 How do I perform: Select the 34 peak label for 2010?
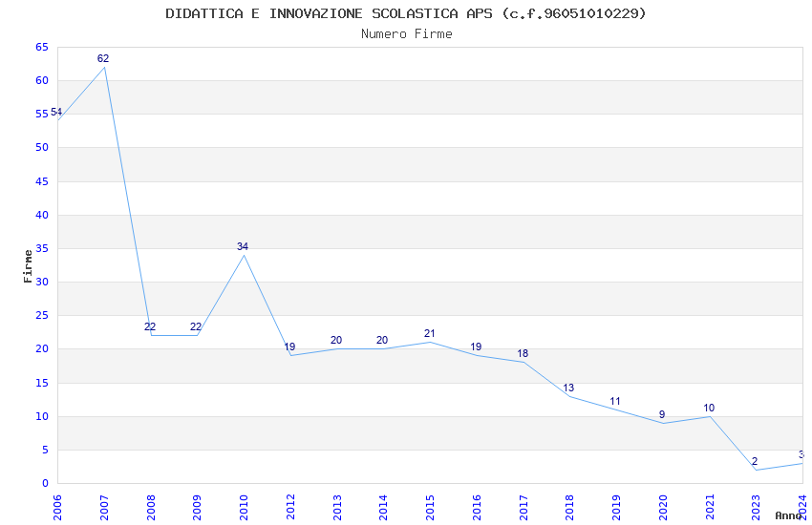coord(243,246)
